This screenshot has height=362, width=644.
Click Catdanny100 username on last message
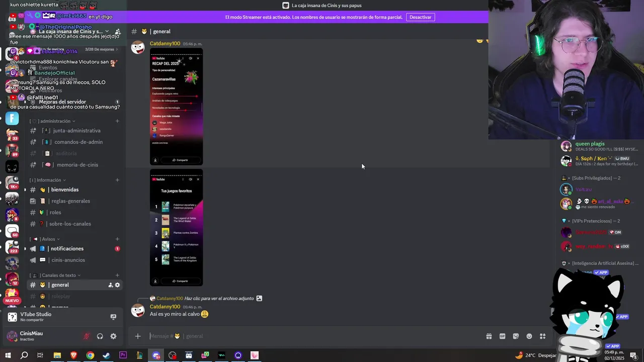pos(165,307)
